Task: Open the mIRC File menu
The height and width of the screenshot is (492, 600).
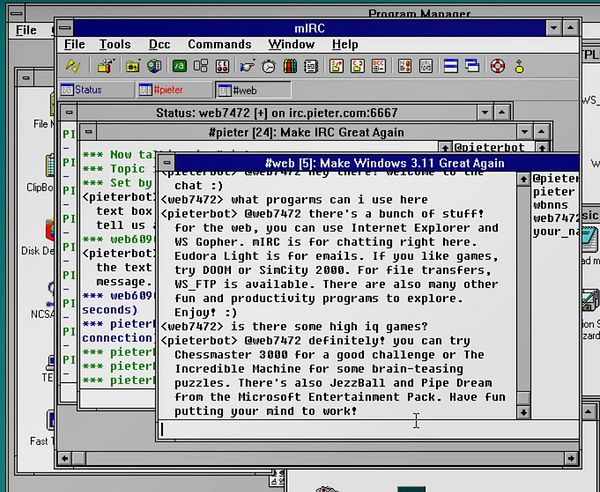Action: (x=74, y=44)
